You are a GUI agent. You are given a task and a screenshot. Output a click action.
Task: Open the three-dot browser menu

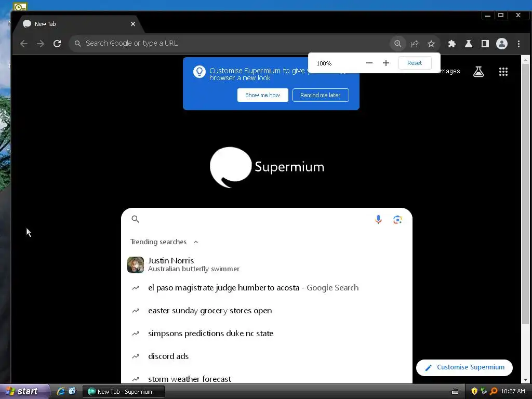pyautogui.click(x=518, y=44)
